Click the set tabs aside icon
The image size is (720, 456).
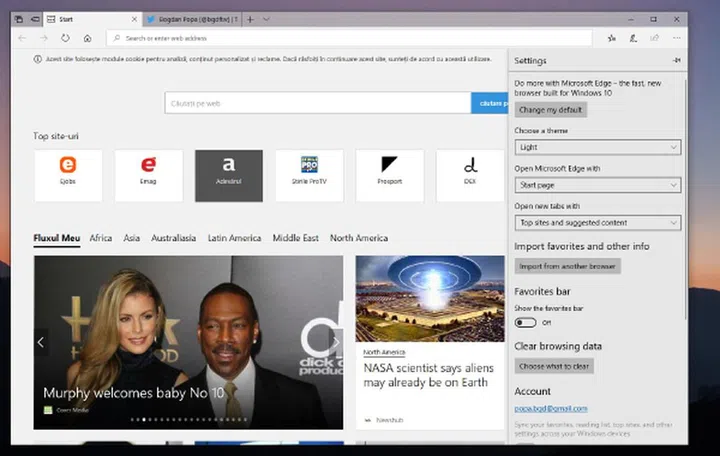(35, 19)
